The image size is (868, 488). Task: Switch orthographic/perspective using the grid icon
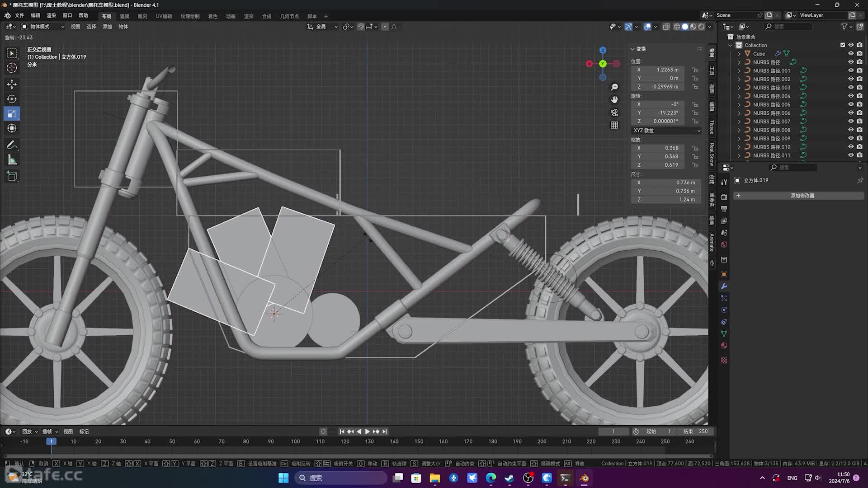614,125
